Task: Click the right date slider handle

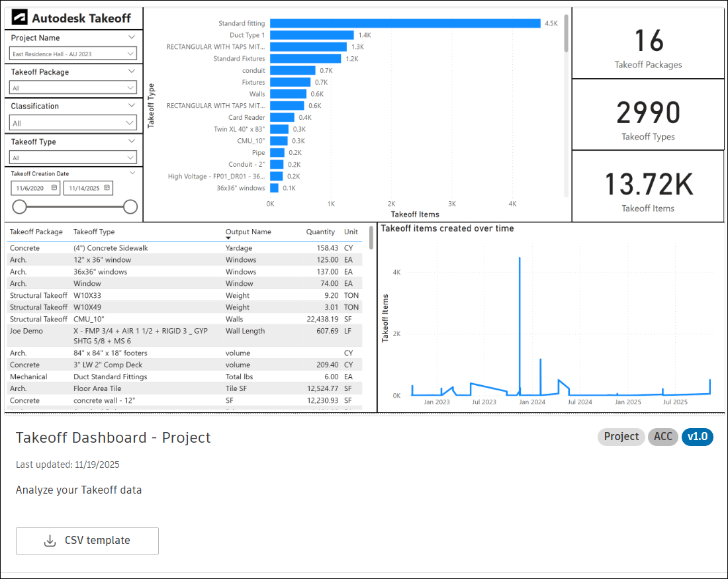Action: click(130, 206)
